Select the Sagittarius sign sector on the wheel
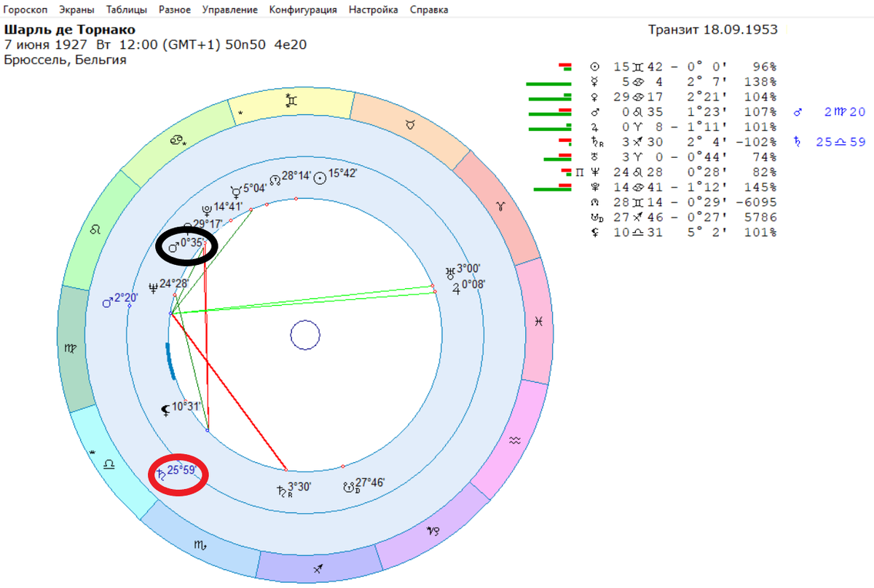874x588 pixels. pyautogui.click(x=318, y=568)
